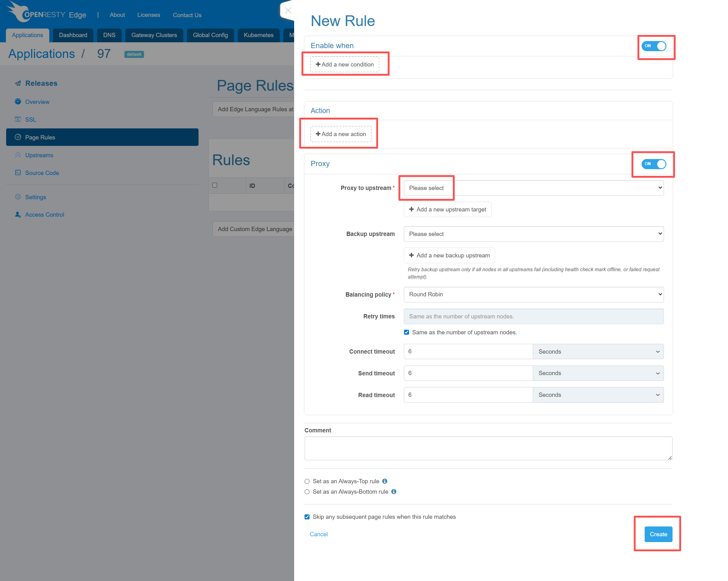Viewport: 728px width, 581px height.
Task: Switch to the Gateway Clusters tab
Action: click(154, 35)
